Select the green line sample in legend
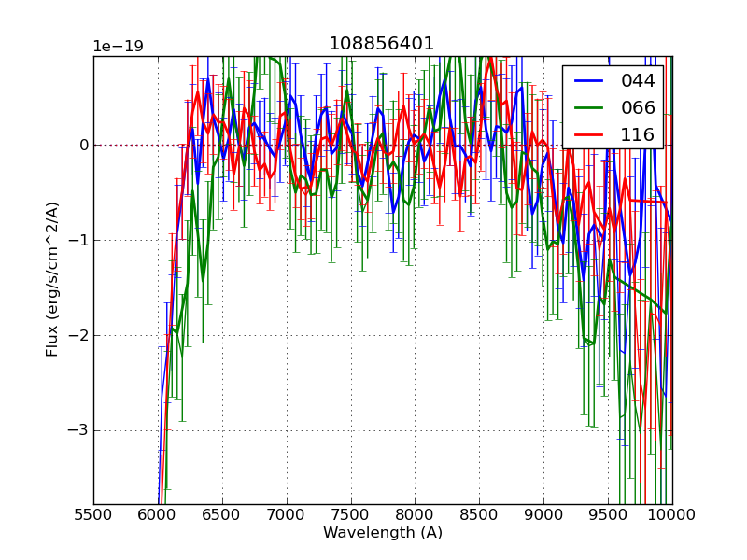The width and height of the screenshot is (747, 560). click(x=589, y=107)
